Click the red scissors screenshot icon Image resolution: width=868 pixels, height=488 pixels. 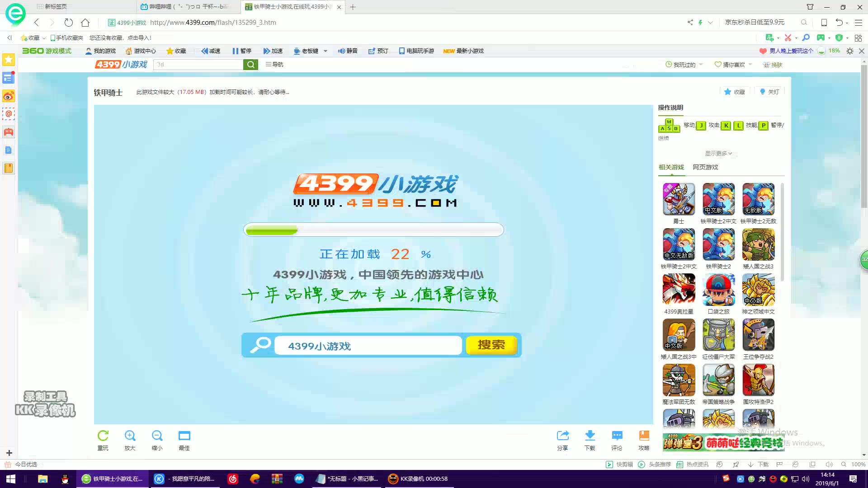coord(788,38)
